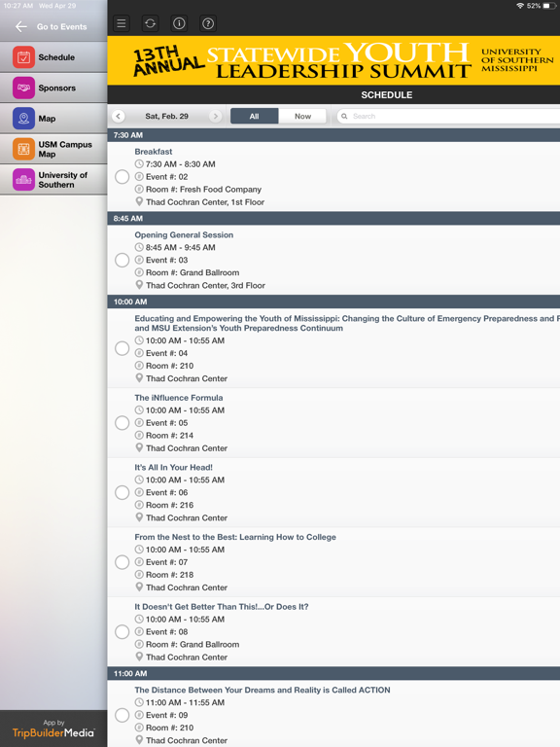Tap the 8:45 AM section header
The height and width of the screenshot is (747, 560).
[x=333, y=218]
